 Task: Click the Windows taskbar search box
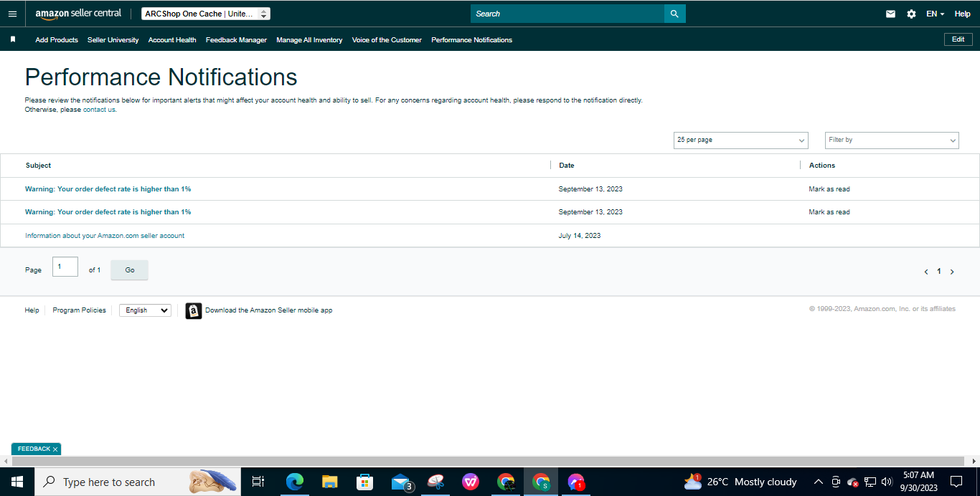click(x=137, y=482)
